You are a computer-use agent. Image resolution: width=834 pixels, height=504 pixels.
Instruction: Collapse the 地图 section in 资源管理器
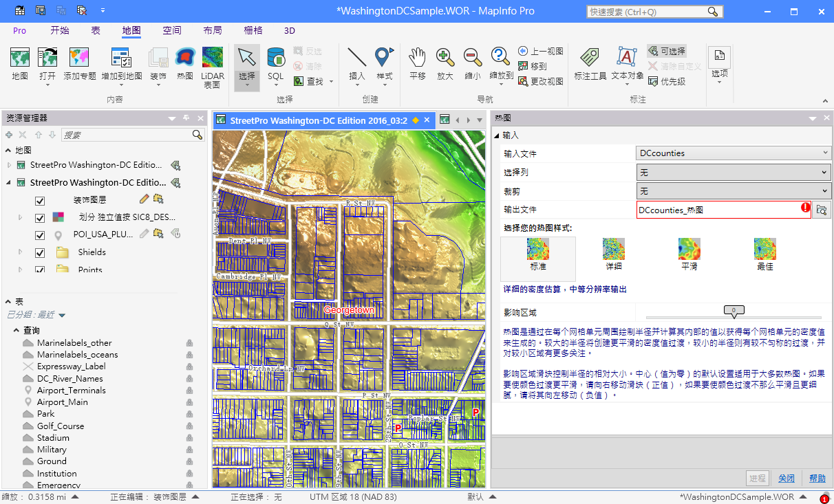(8, 150)
